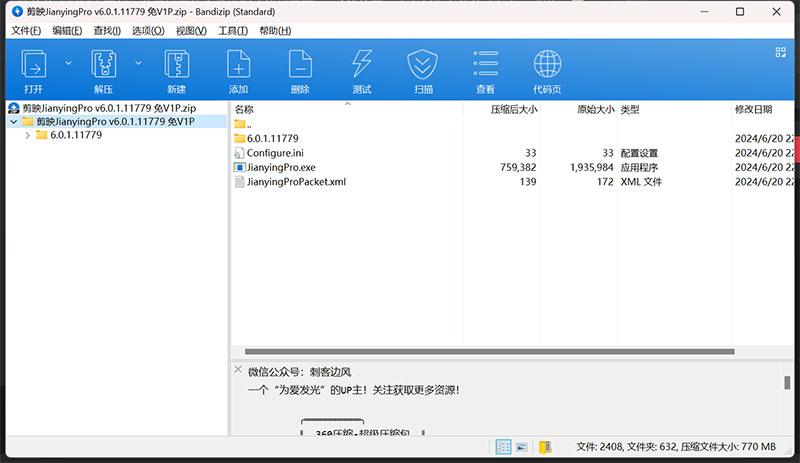Open the dropdown arrow next to 解压
This screenshot has width=800, height=463.
pyautogui.click(x=138, y=63)
